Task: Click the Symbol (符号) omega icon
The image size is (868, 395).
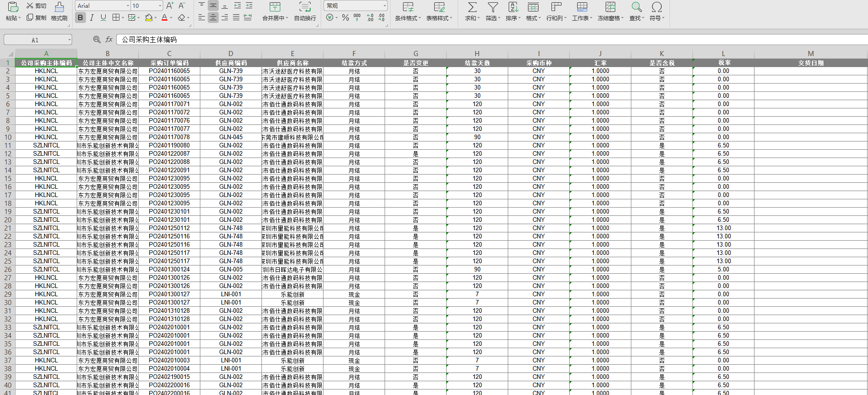Action: click(657, 7)
